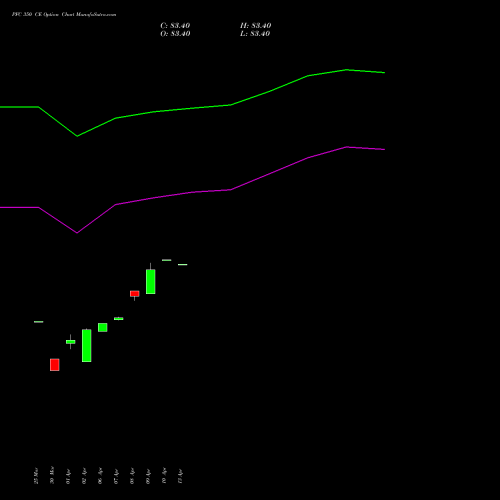Screen dimensions: 500x500
Task: Select the flat green candle above 25 Mar
Action: [39, 322]
